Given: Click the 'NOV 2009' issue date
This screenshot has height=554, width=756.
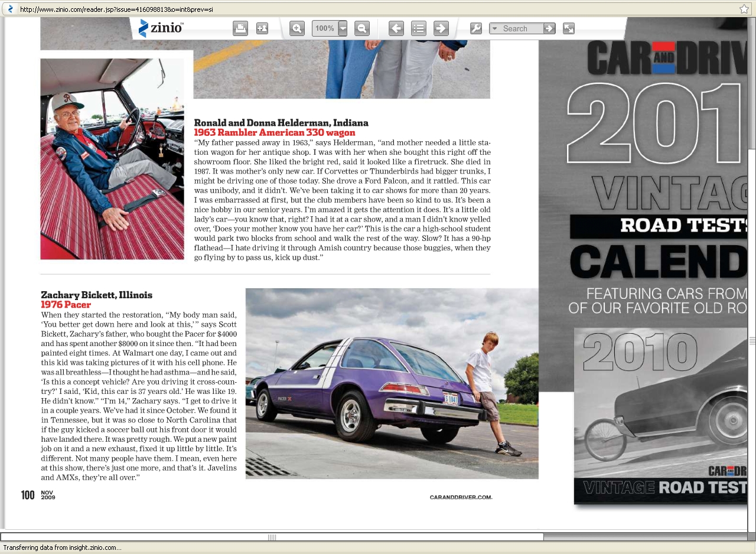Looking at the screenshot, I should (x=48, y=495).
